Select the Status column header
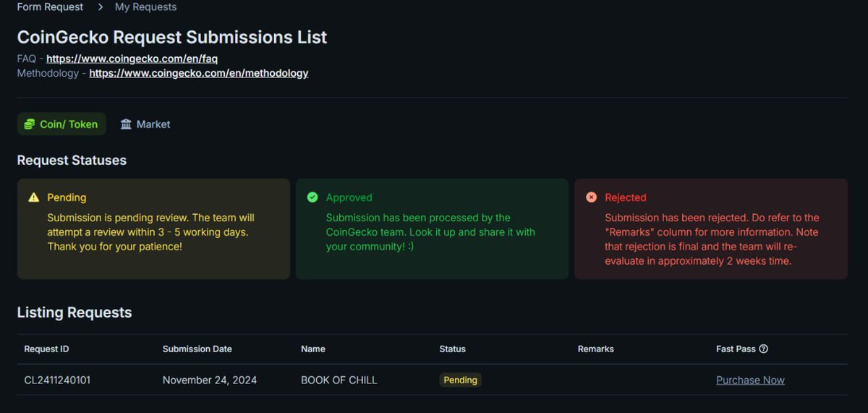 click(452, 349)
